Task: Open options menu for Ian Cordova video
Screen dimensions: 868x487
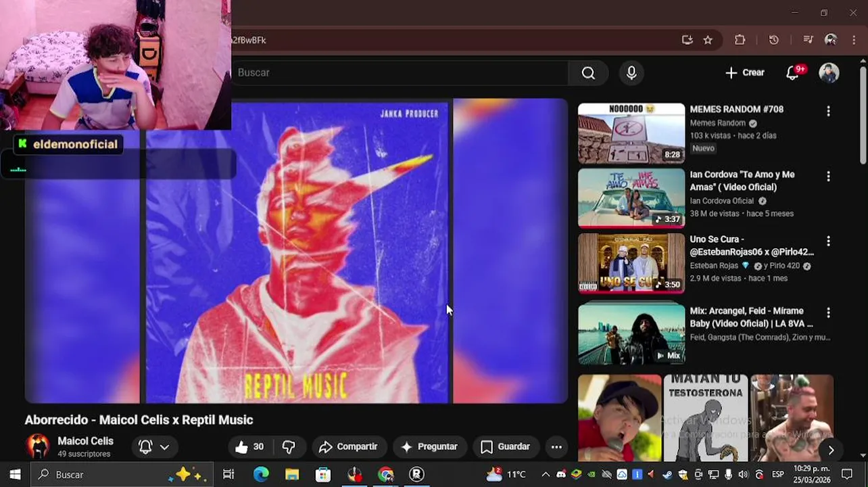Action: pyautogui.click(x=828, y=176)
